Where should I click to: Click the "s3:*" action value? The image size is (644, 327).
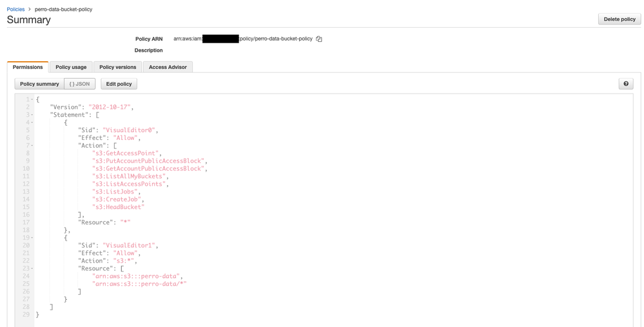[x=124, y=261]
